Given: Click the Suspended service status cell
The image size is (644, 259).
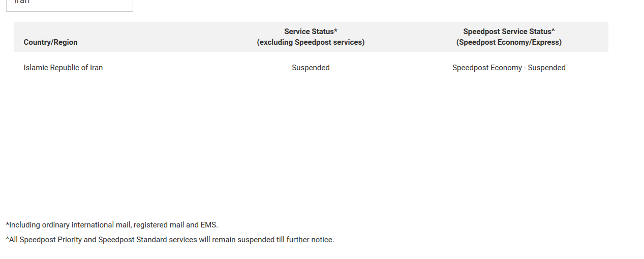Looking at the screenshot, I should [x=311, y=68].
